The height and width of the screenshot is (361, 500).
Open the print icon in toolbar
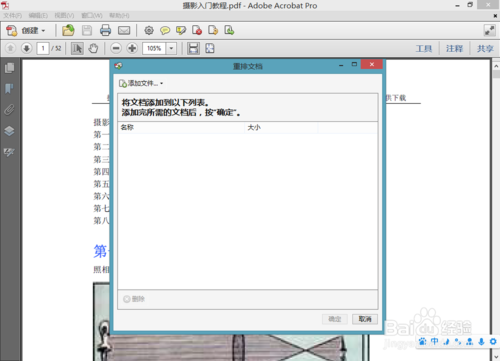[105, 31]
